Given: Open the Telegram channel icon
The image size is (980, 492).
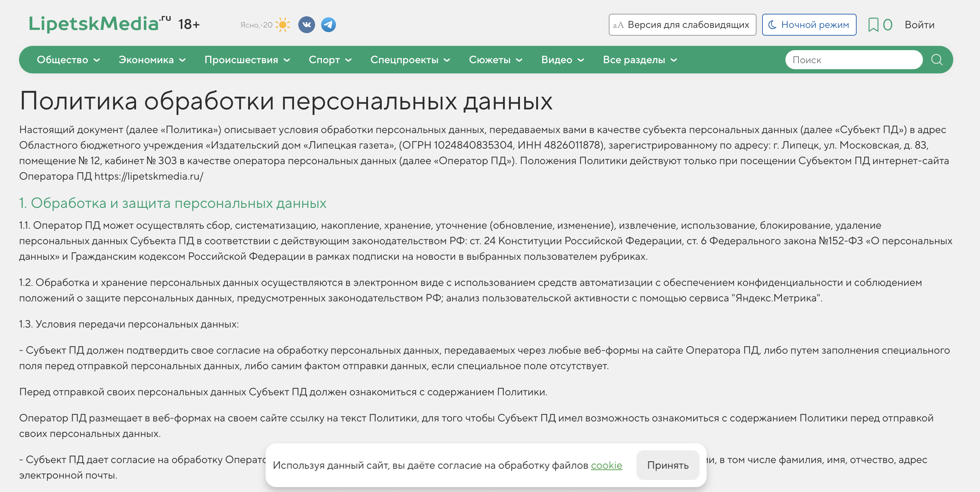Looking at the screenshot, I should click(x=328, y=25).
